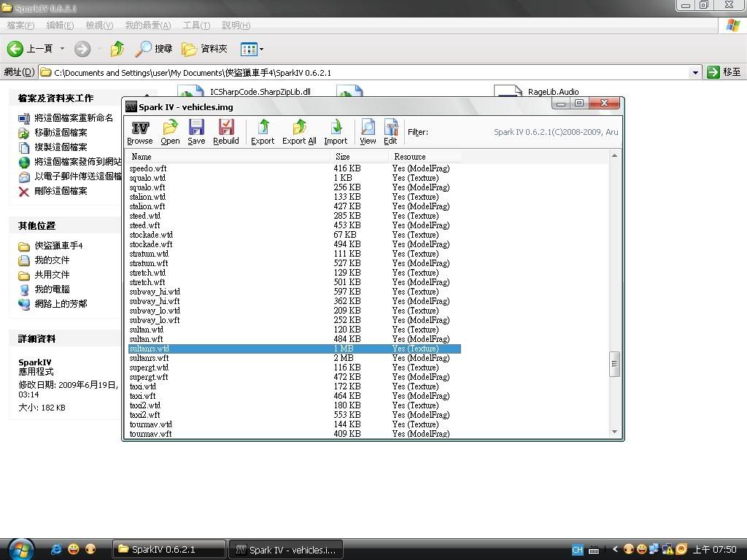
Task: Open the 工具(T) menu
Action: pos(196,26)
